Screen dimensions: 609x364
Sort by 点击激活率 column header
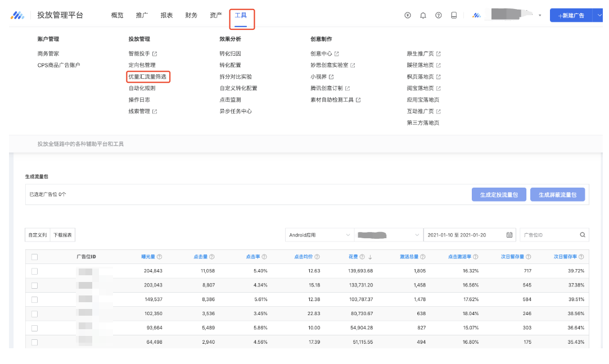point(459,257)
